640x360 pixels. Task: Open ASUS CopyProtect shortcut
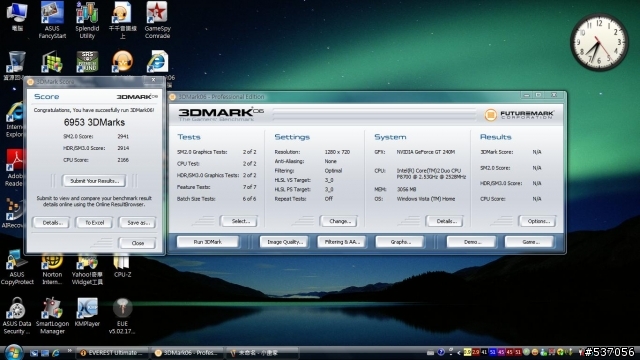[17, 267]
